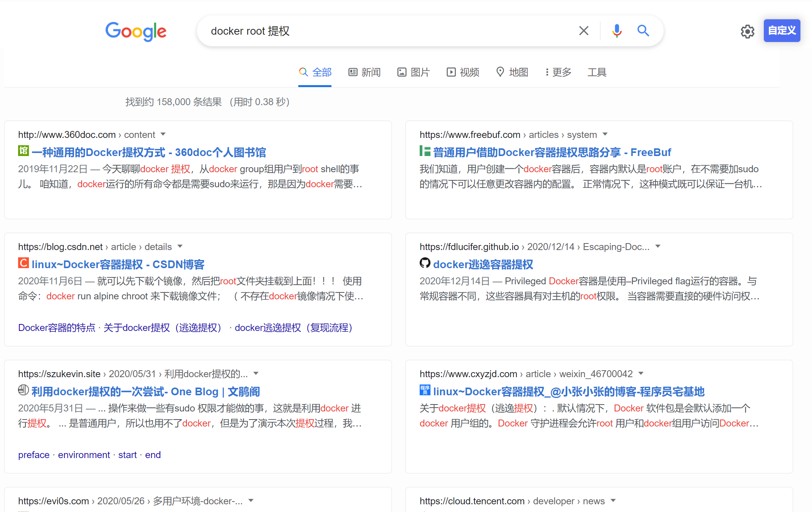Image resolution: width=812 pixels, height=512 pixels.
Task: Open 利用docker提权的一次尝试 One Blog result
Action: (146, 392)
